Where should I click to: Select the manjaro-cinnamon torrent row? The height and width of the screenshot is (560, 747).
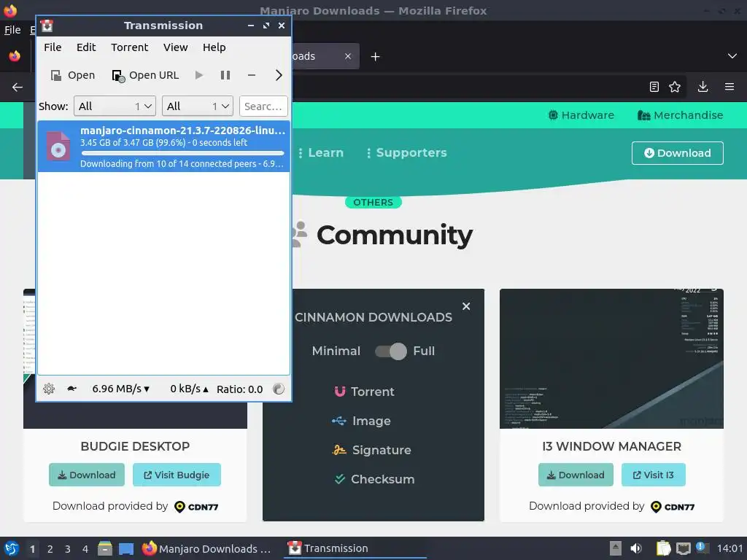163,146
